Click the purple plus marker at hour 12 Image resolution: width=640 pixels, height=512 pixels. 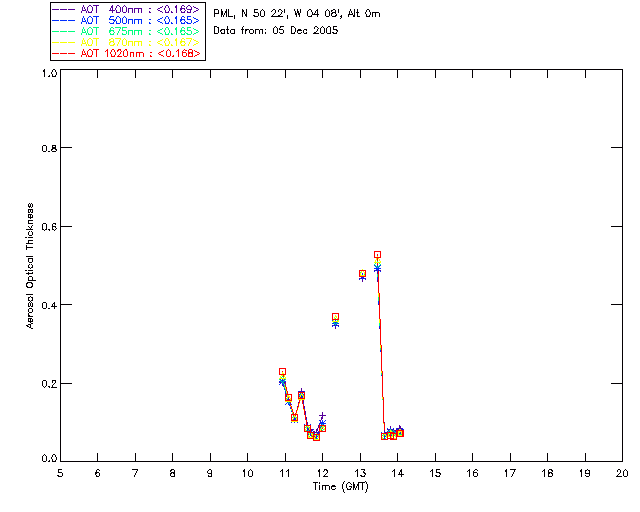(x=322, y=416)
